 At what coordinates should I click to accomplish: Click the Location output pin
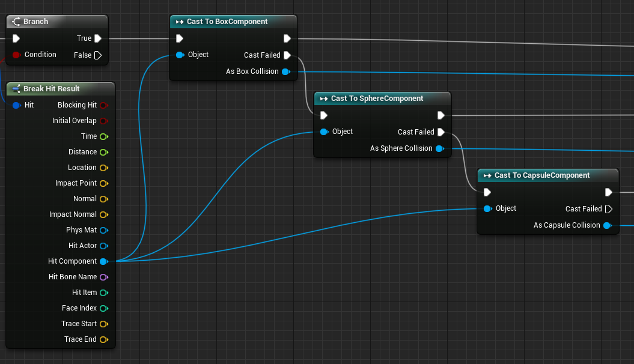pyautogui.click(x=104, y=168)
